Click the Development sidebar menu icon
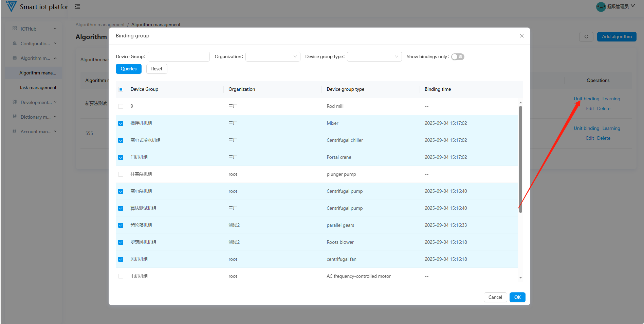 (x=15, y=102)
